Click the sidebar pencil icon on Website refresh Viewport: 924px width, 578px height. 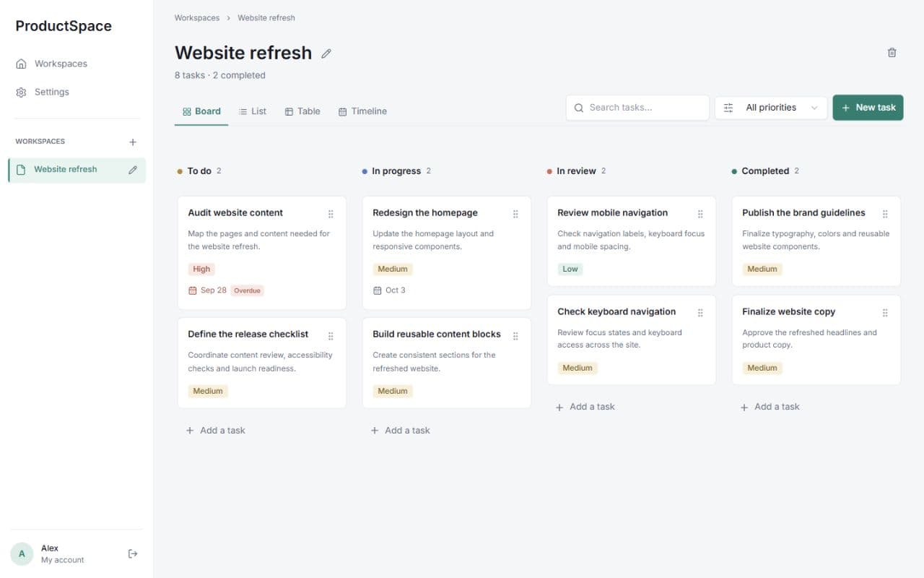coord(133,171)
